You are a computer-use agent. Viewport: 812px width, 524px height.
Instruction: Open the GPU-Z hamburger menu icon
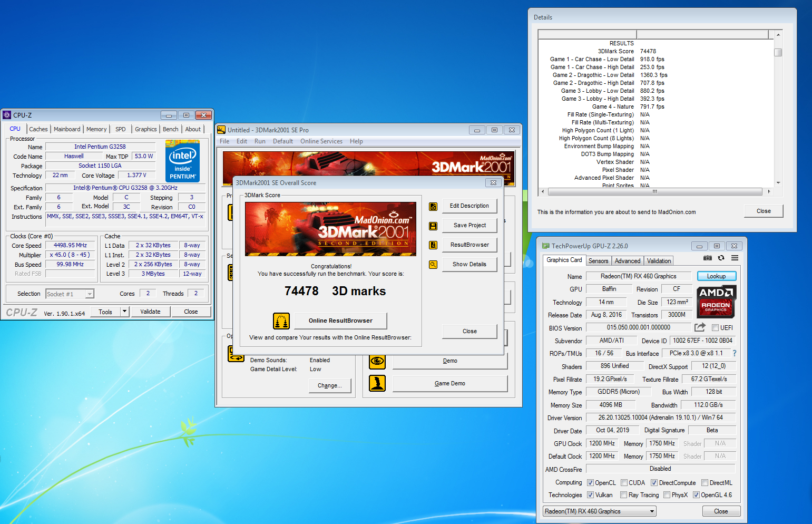pos(735,258)
